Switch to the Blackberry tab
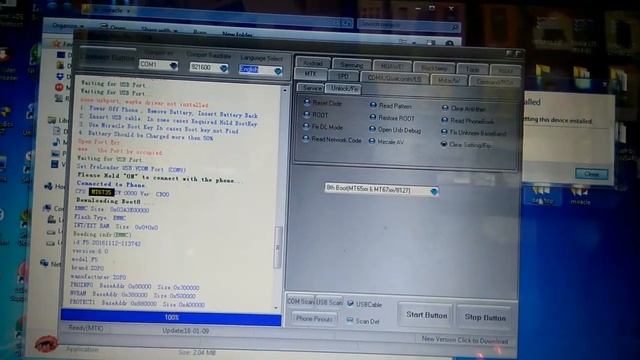640x360 pixels. tap(433, 67)
